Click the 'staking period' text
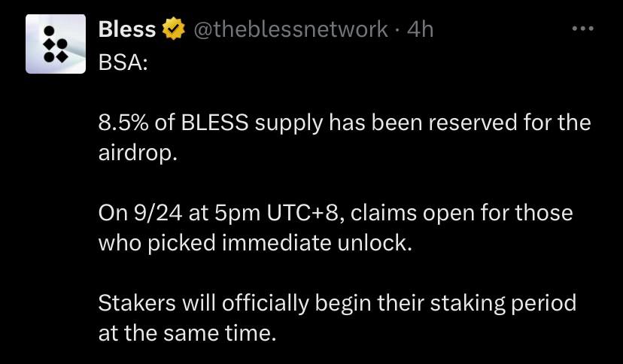Image resolution: width=623 pixels, height=364 pixels. coord(503,304)
